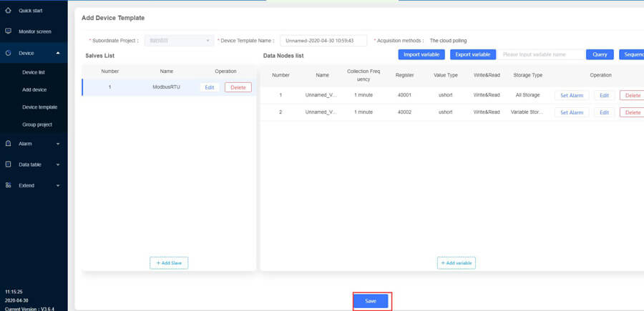Edit the ModbusRTU slave
Image resolution: width=644 pixels, height=311 pixels.
pyautogui.click(x=210, y=87)
